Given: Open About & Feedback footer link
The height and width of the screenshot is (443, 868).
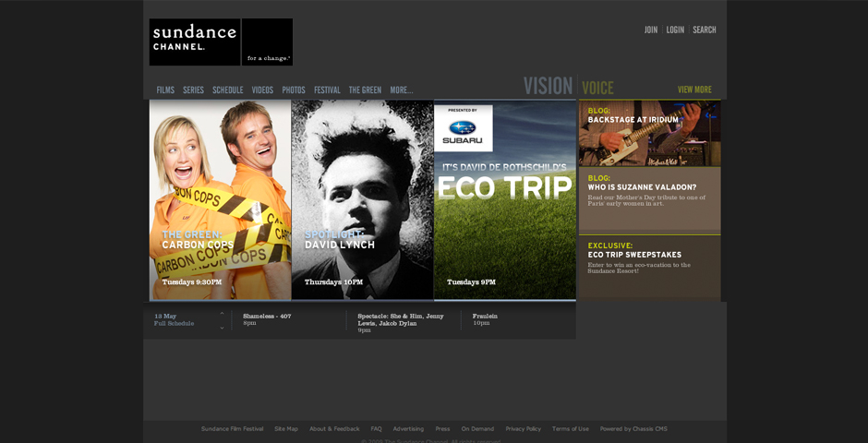Looking at the screenshot, I should coord(334,428).
